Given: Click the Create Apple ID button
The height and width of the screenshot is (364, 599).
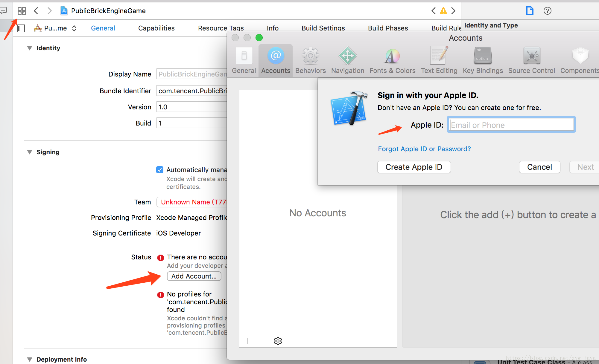Looking at the screenshot, I should pyautogui.click(x=414, y=167).
